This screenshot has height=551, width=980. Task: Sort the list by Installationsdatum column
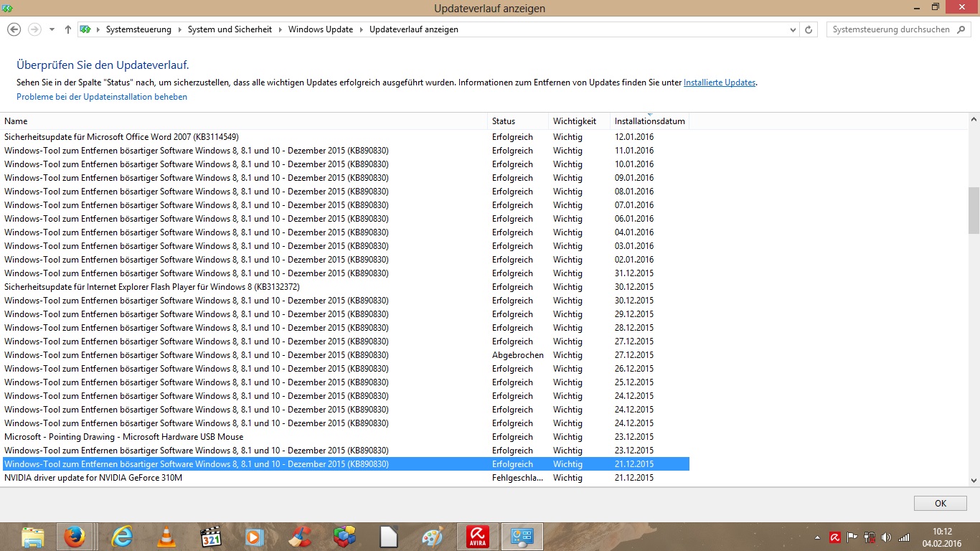tap(649, 121)
